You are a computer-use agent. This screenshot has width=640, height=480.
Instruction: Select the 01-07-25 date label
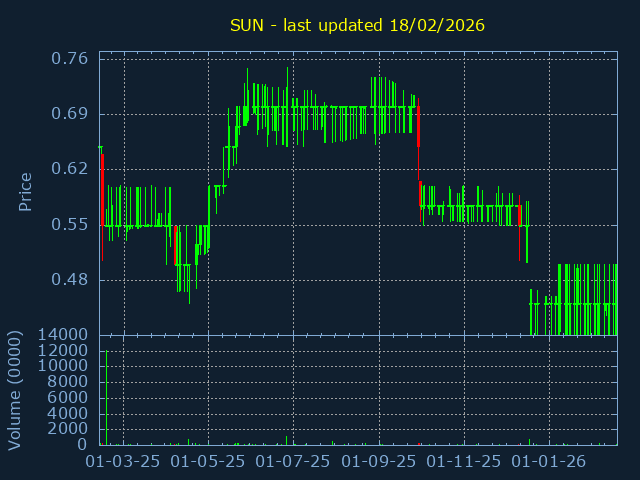[x=294, y=462]
